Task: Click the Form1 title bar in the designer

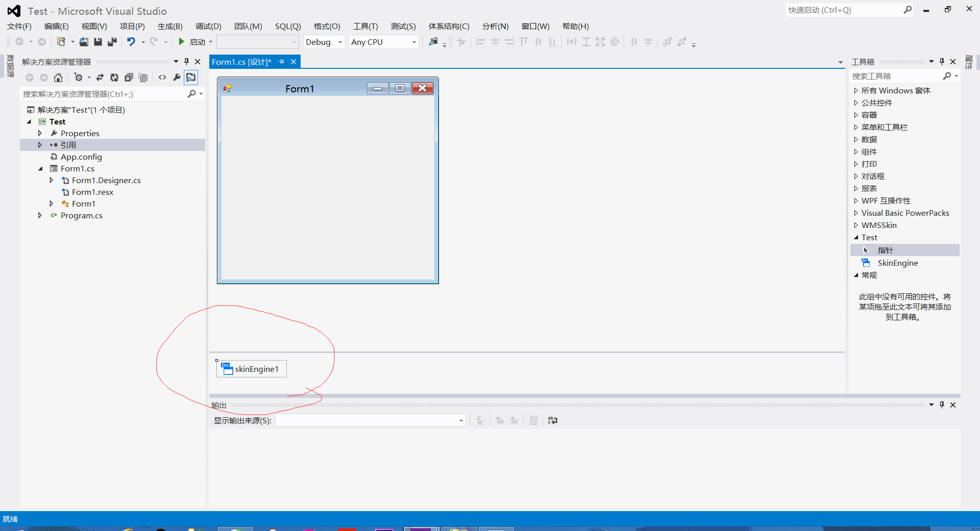Action: click(x=300, y=89)
